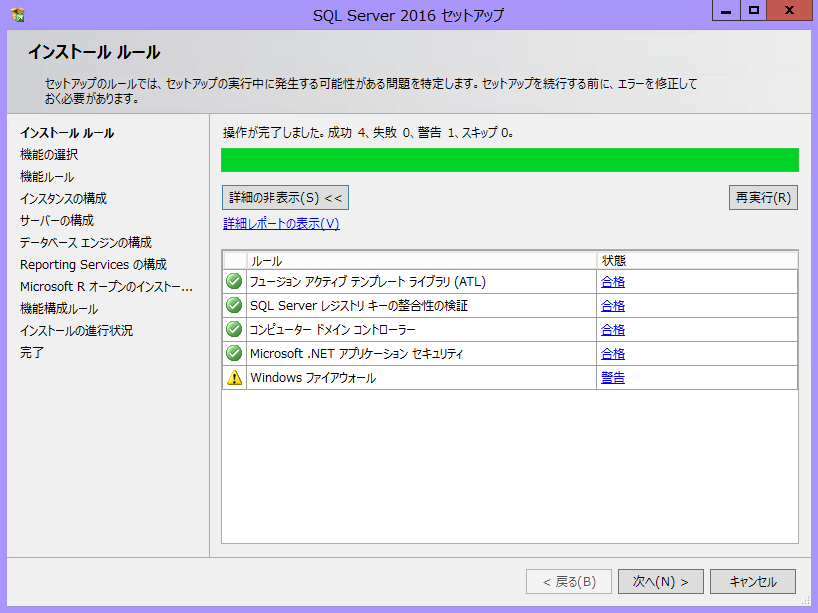Collapse details with 詳細の非表示(S) button

coord(285,198)
